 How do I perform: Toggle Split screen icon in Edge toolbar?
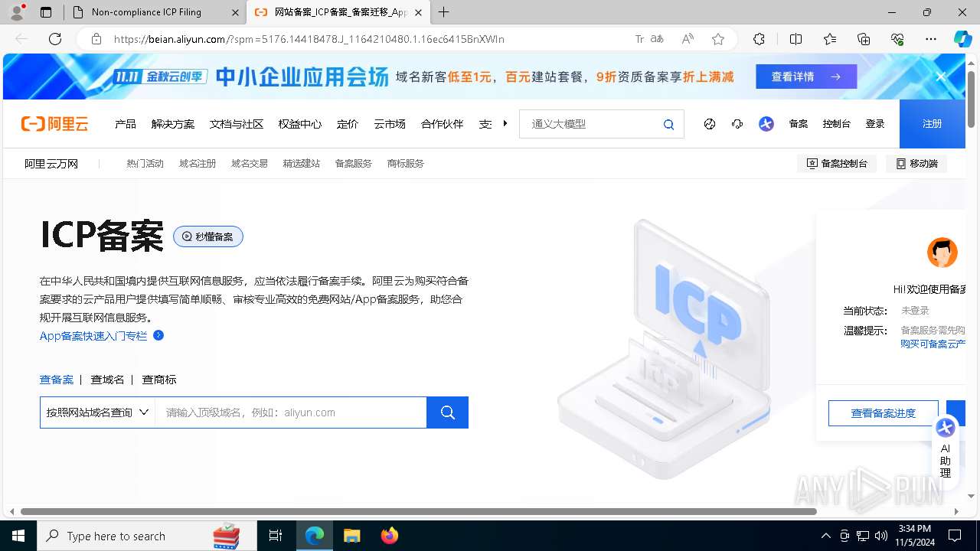pos(795,39)
